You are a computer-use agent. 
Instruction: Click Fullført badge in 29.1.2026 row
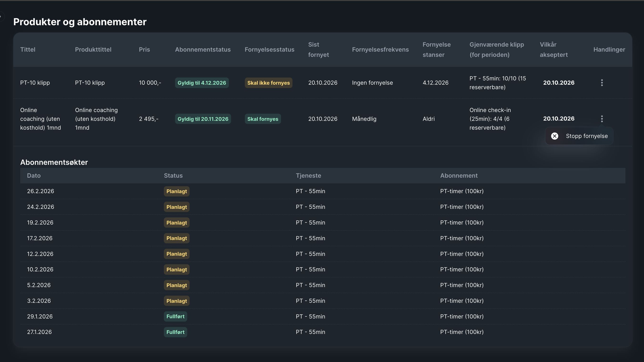(176, 317)
